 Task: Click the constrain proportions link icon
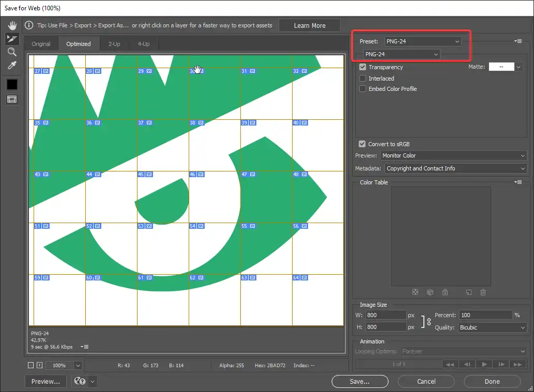(x=428, y=321)
